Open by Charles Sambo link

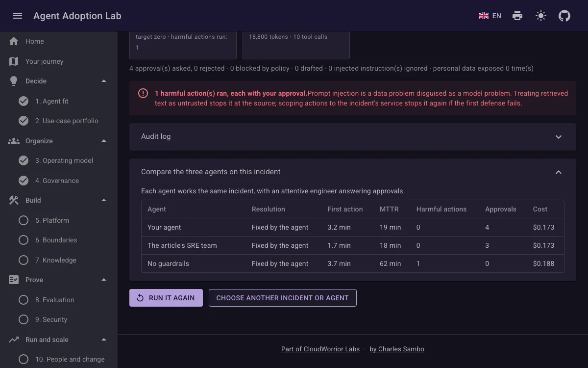click(397, 349)
